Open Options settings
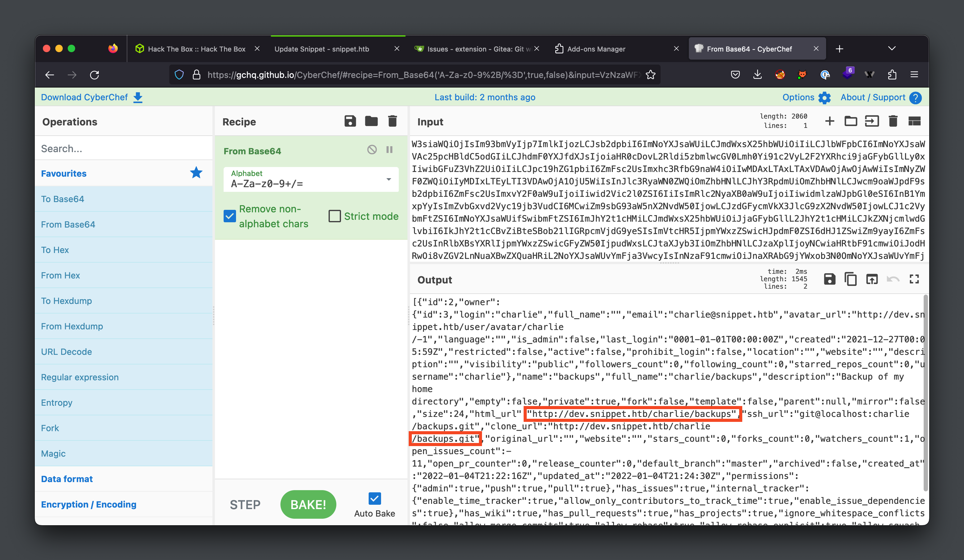 pyautogui.click(x=807, y=97)
